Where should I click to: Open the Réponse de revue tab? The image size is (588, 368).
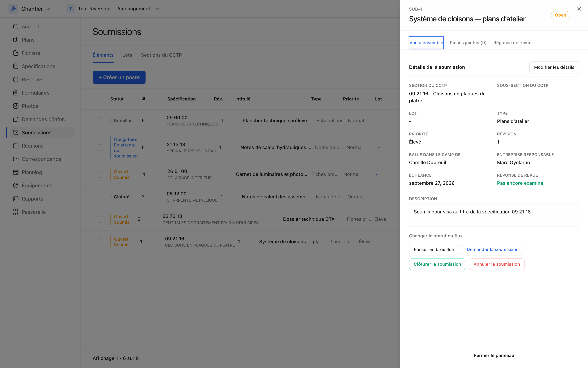pyautogui.click(x=512, y=43)
